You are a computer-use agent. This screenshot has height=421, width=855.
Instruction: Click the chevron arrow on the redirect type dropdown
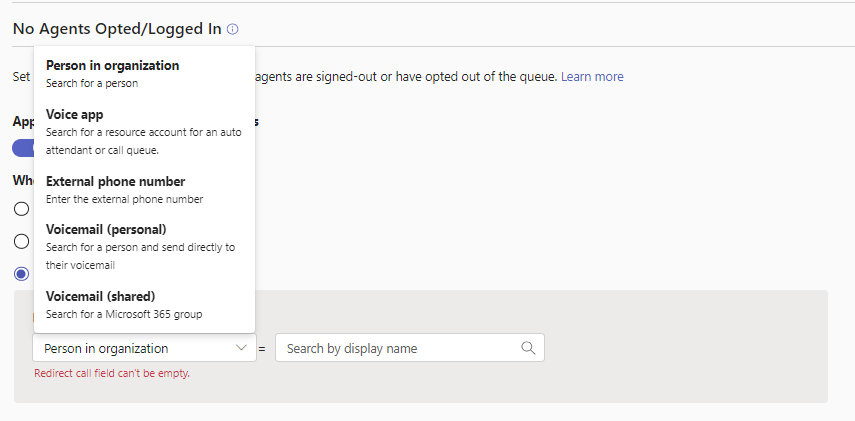(240, 348)
